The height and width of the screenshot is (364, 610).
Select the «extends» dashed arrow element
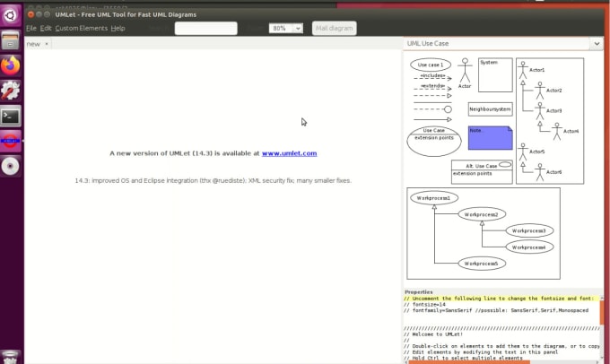coord(432,87)
